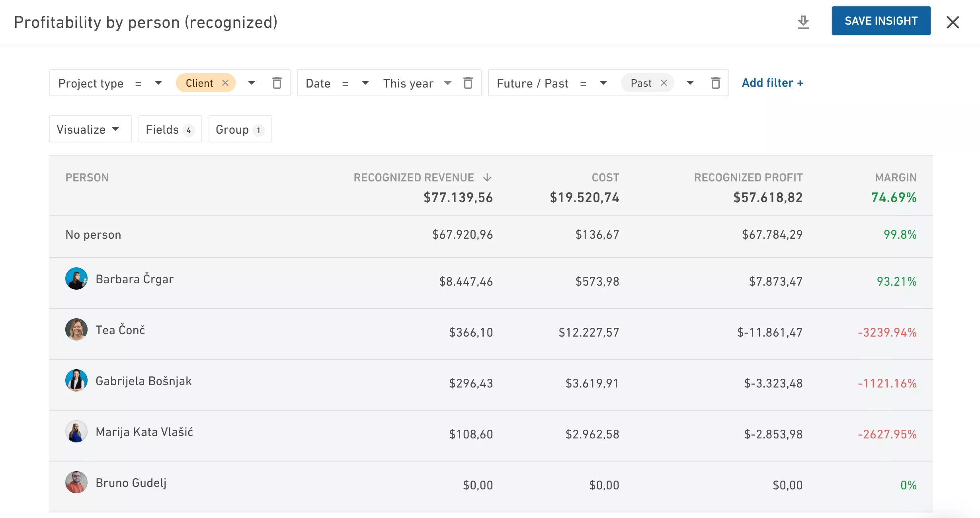Click the Cost column header
Image resolution: width=980 pixels, height=518 pixels.
605,177
